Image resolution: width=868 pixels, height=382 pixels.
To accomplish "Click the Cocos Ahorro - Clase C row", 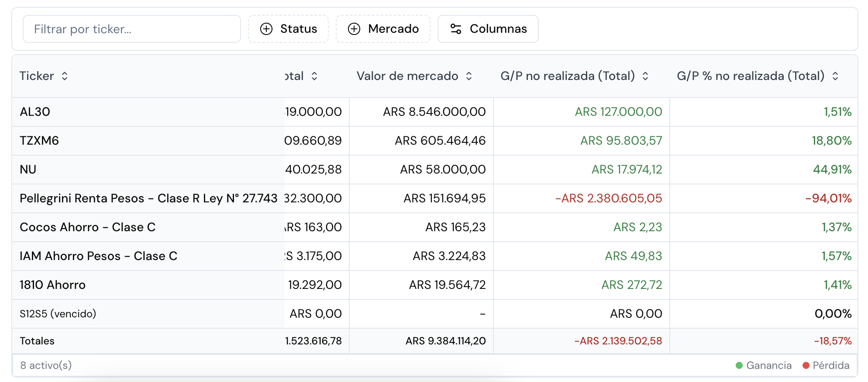I will tap(87, 227).
